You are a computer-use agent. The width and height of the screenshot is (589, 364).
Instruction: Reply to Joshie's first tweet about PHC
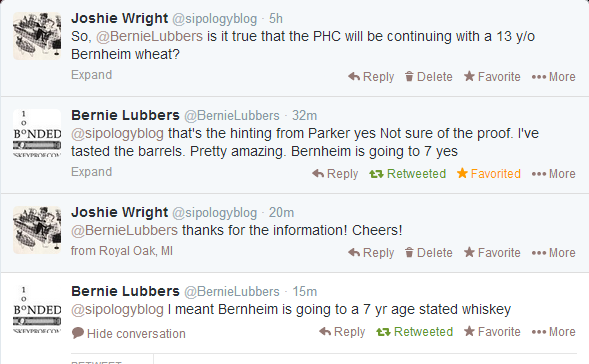pyautogui.click(x=371, y=77)
